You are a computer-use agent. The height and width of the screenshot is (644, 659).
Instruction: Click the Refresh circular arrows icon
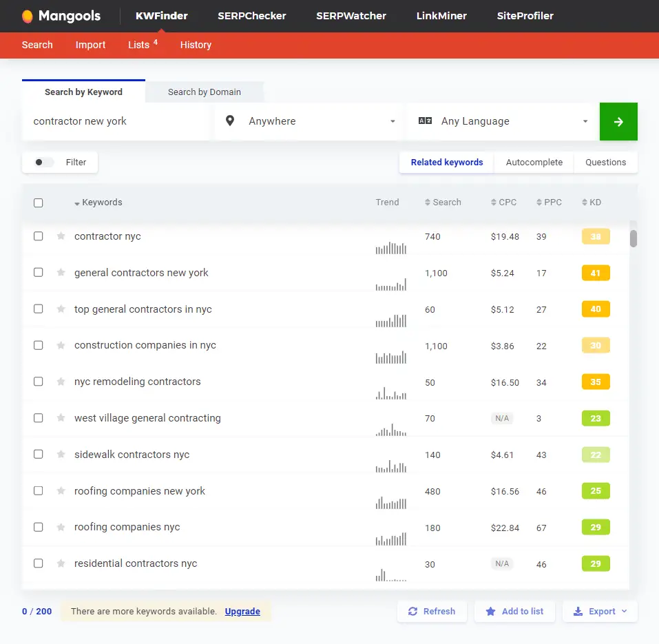pos(412,611)
